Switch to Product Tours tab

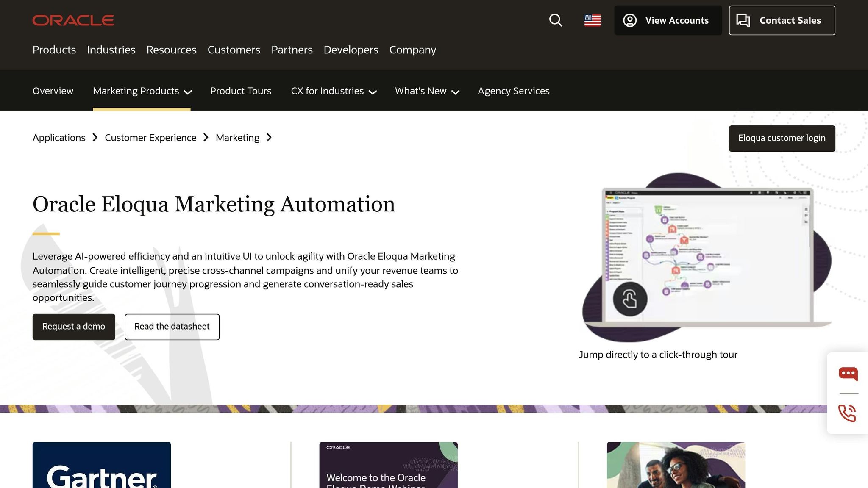click(x=241, y=91)
